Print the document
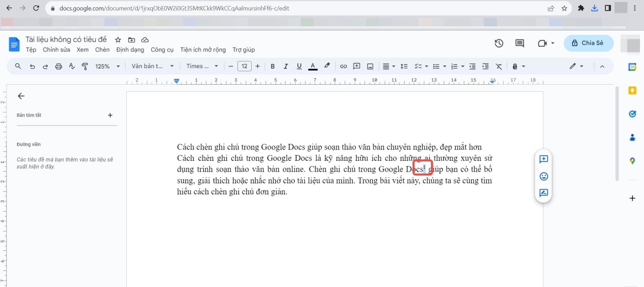 tap(59, 67)
